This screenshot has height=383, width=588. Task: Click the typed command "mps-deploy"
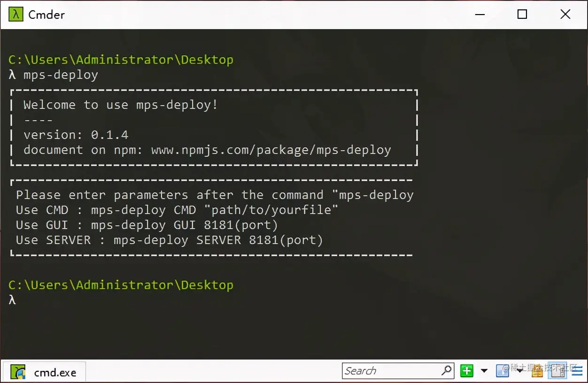tap(61, 75)
